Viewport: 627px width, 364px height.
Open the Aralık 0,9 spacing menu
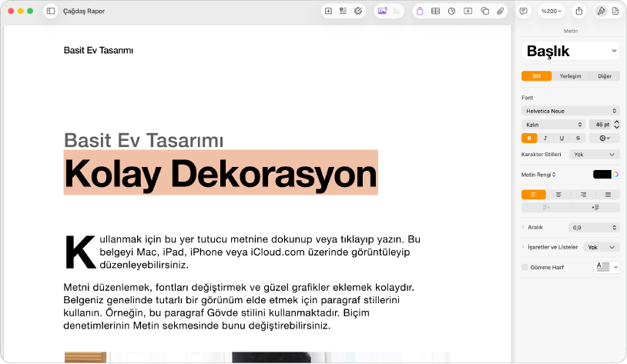click(x=594, y=227)
